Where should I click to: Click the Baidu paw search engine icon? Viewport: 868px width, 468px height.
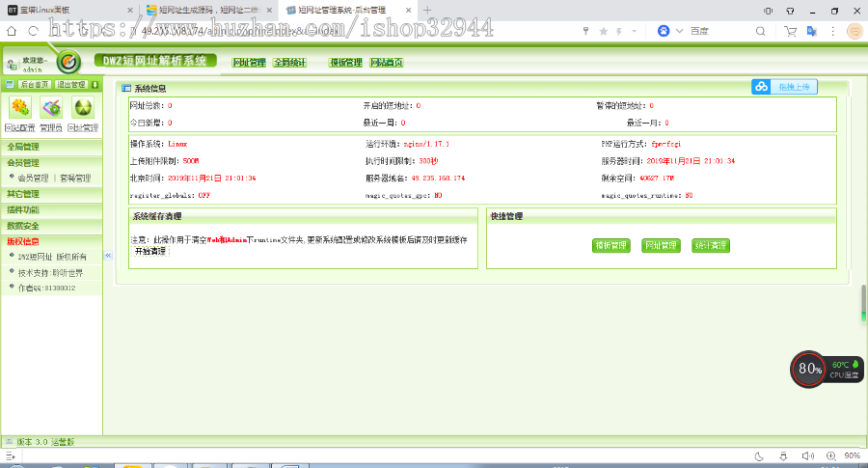click(664, 31)
